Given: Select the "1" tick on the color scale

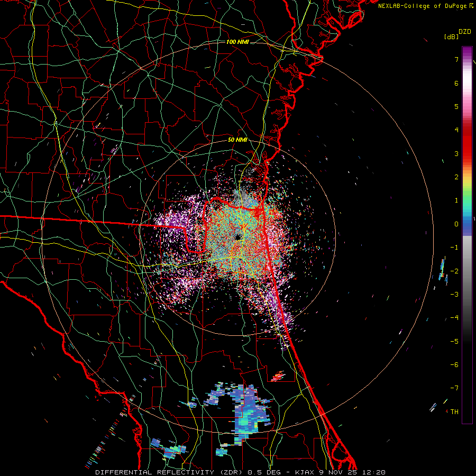Looking at the screenshot, I should 456,200.
